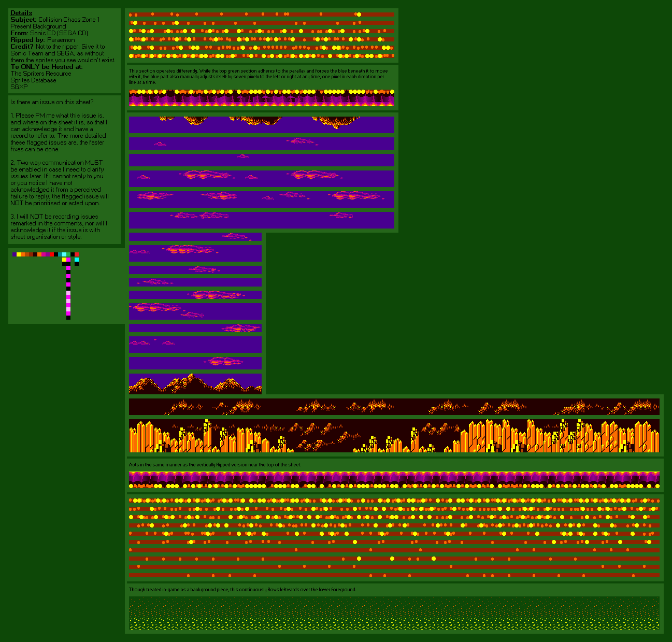Click the 'Sprites Database' host name

33,80
